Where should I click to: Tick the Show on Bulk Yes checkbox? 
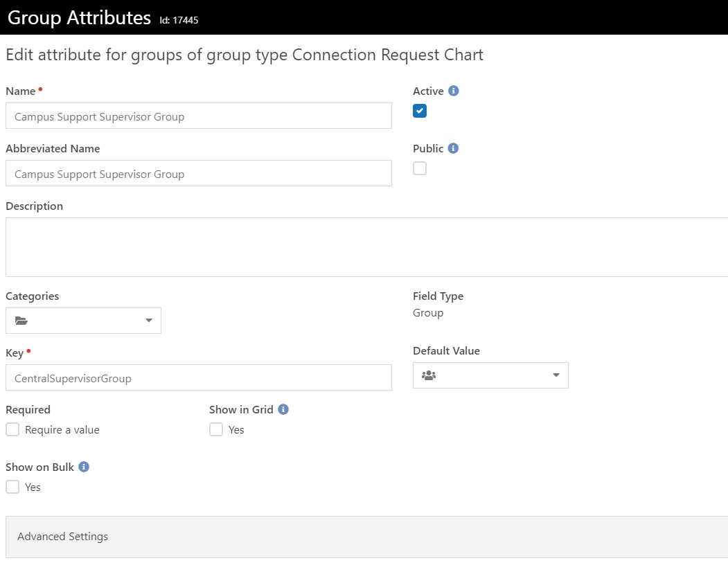coord(12,487)
